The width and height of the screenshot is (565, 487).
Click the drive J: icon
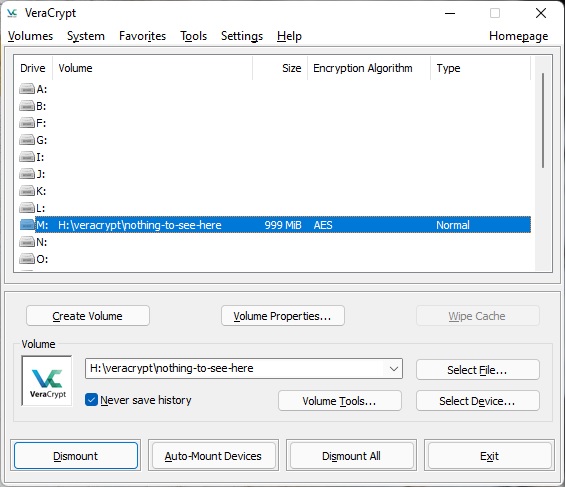point(27,174)
